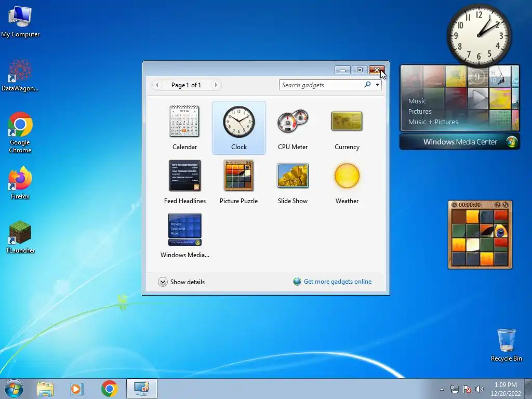
Task: Maximize the gadget gallery window
Action: (x=360, y=70)
